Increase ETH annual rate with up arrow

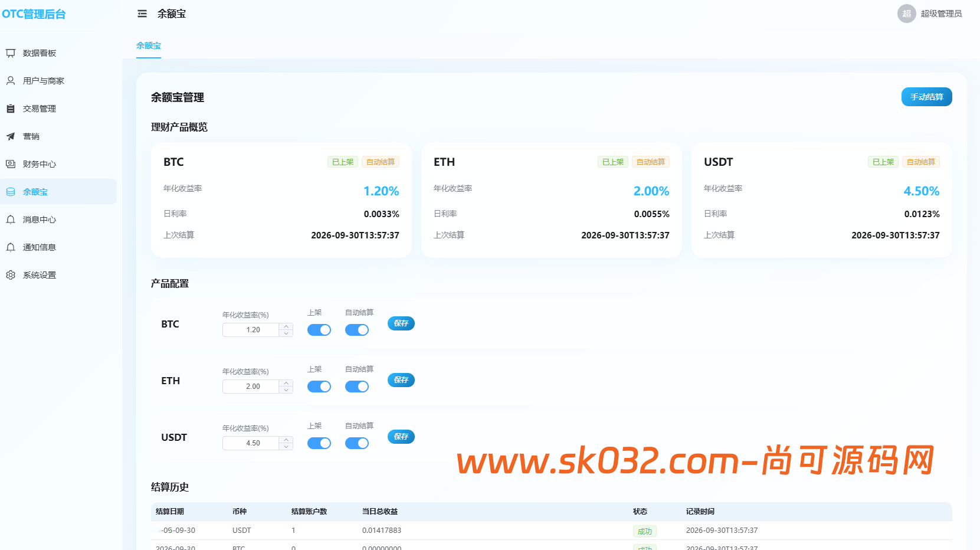click(x=286, y=383)
